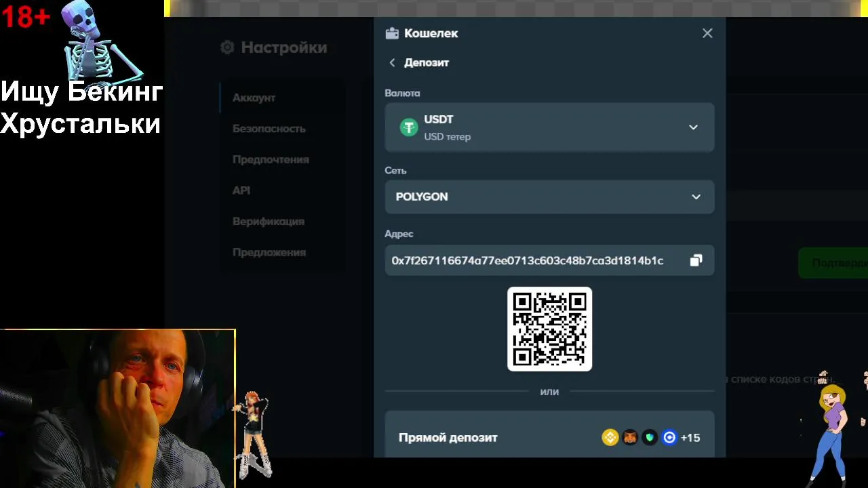The height and width of the screenshot is (488, 868).
Task: Go to the Верификация tab
Action: 269,222
